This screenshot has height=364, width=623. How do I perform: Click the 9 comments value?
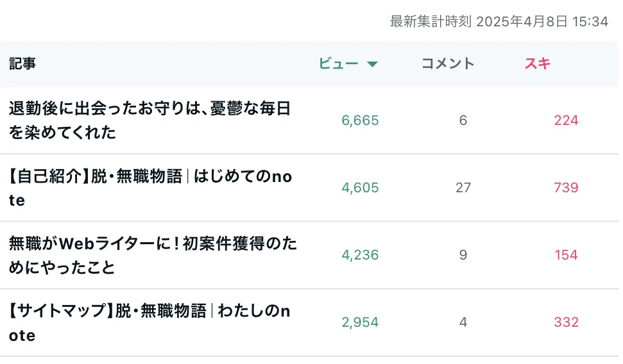(463, 255)
